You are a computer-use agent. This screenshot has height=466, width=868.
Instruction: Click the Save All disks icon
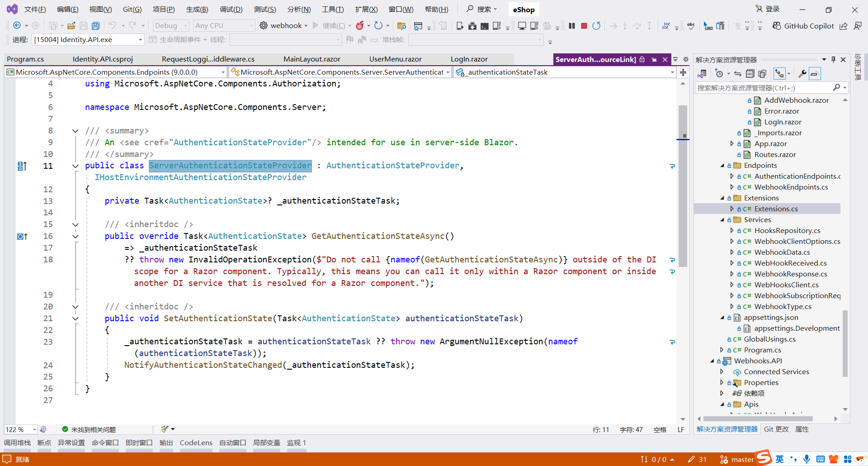point(95,26)
